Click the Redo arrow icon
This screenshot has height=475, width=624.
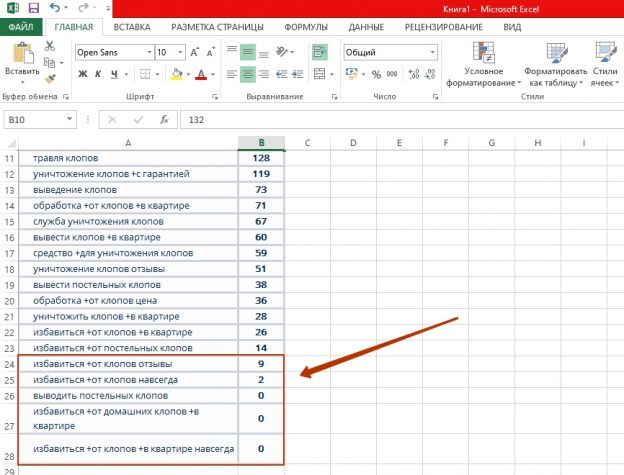(83, 8)
